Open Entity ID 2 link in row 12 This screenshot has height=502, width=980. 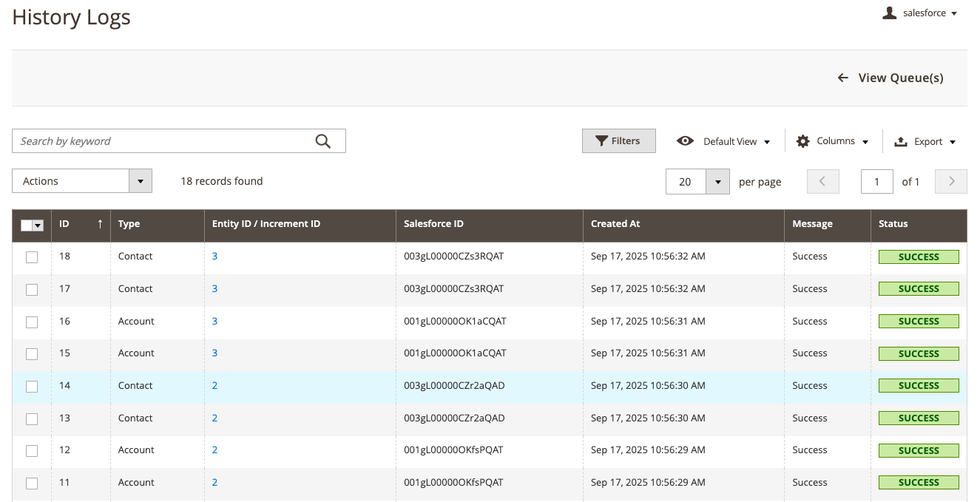click(214, 450)
